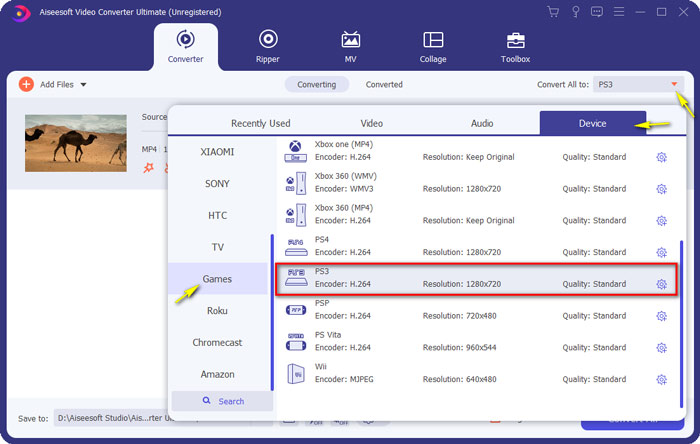
Task: Click the profile list vertical scrollbar
Action: [681, 324]
